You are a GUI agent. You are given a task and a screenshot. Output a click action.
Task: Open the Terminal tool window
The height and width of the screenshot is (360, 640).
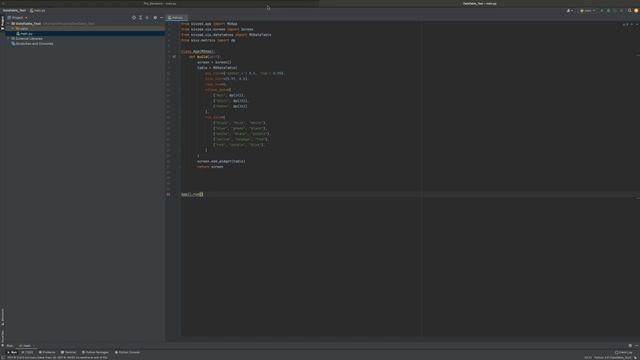tap(69, 352)
